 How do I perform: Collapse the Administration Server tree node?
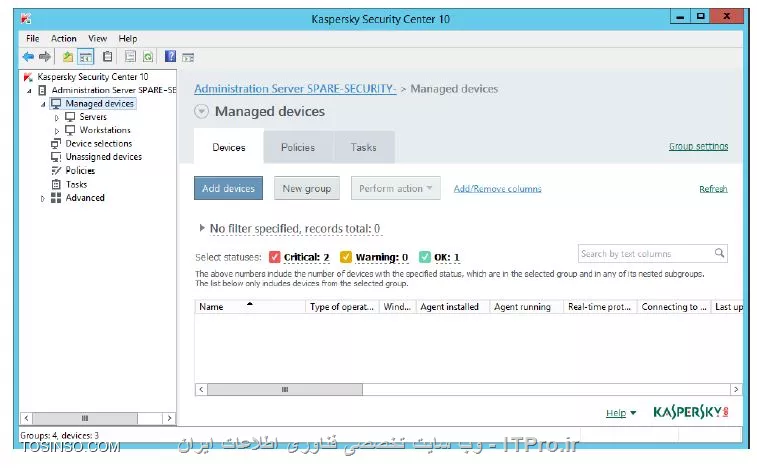point(29,91)
